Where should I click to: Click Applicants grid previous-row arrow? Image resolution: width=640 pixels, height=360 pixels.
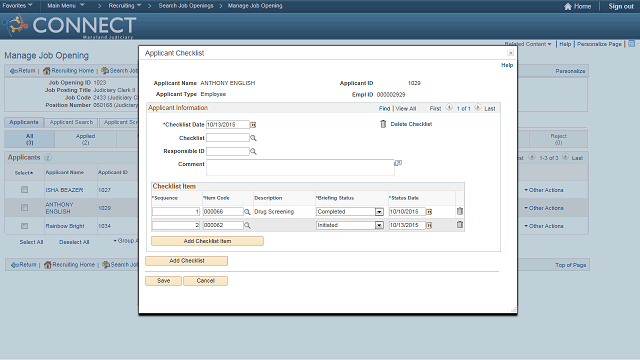pos(531,157)
